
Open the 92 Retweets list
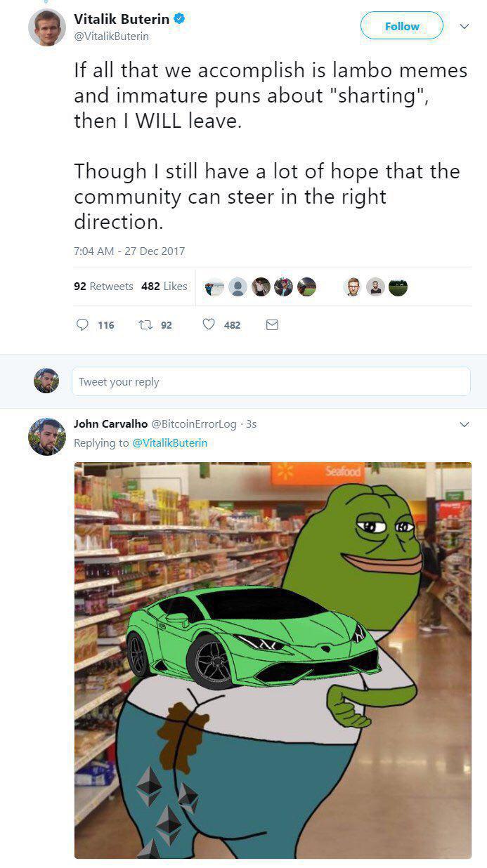pyautogui.click(x=103, y=286)
